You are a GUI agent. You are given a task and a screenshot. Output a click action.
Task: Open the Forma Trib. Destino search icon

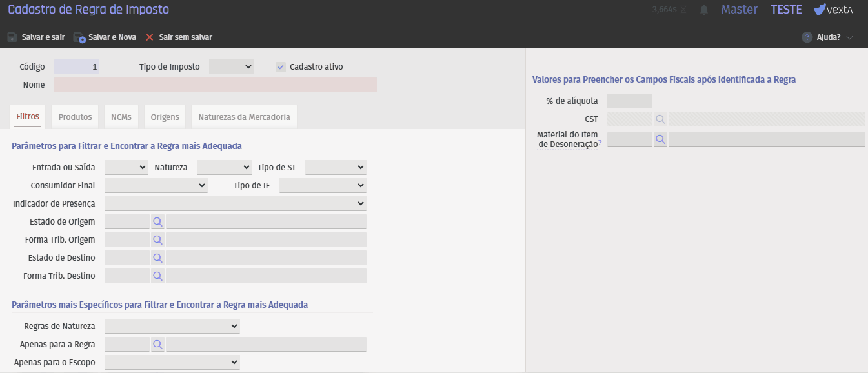click(x=157, y=276)
